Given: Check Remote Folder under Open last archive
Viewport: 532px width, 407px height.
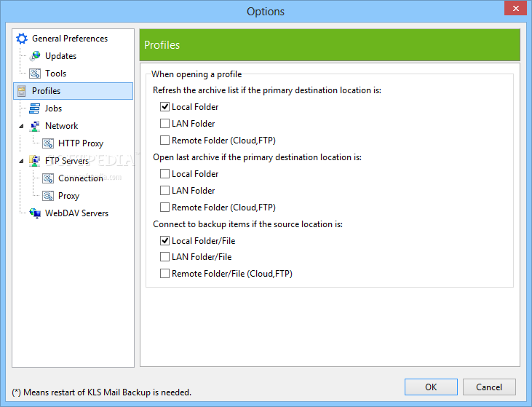Looking at the screenshot, I should [164, 207].
